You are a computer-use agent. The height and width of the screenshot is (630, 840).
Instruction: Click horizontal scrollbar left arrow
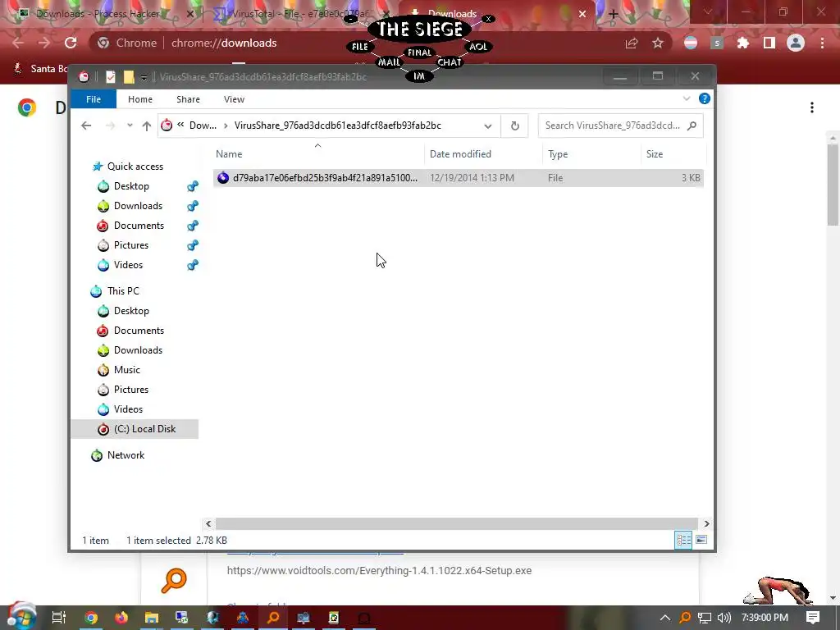coord(208,523)
